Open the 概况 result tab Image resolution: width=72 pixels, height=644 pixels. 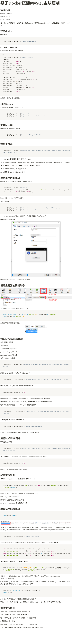[x=37, y=326]
